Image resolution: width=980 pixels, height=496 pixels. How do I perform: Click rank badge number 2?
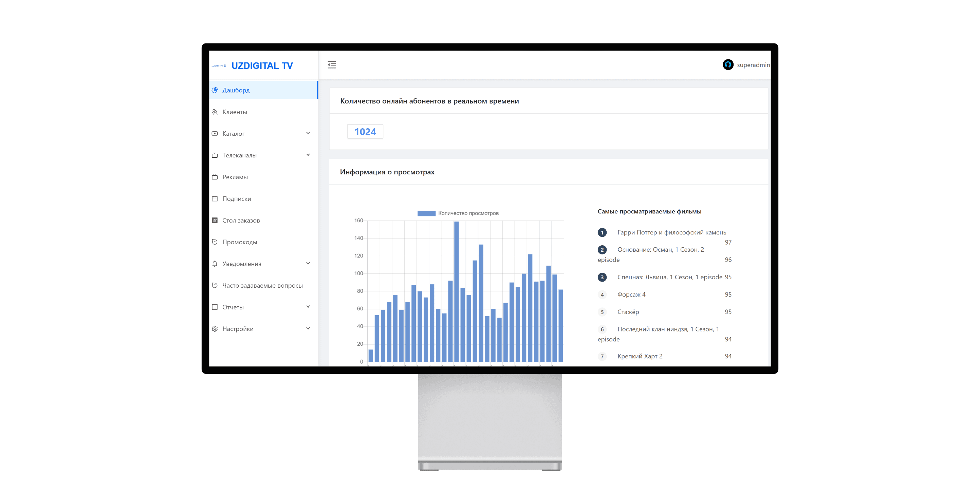(x=602, y=250)
